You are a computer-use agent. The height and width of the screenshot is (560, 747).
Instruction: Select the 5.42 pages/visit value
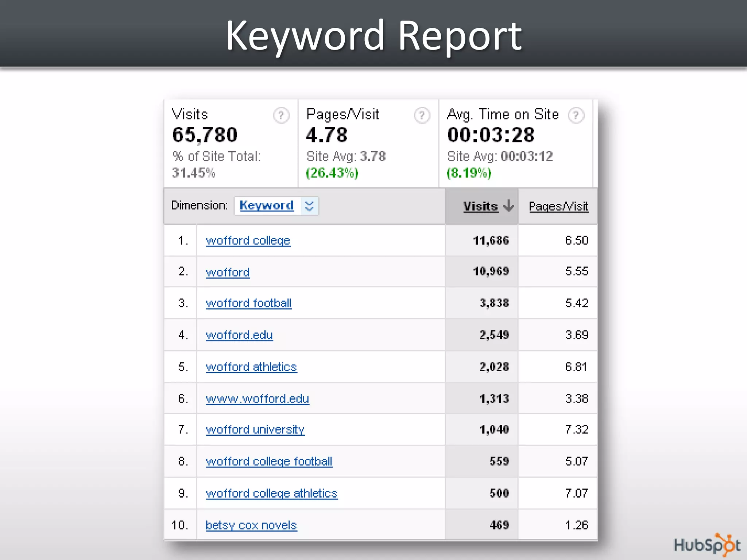coord(577,303)
